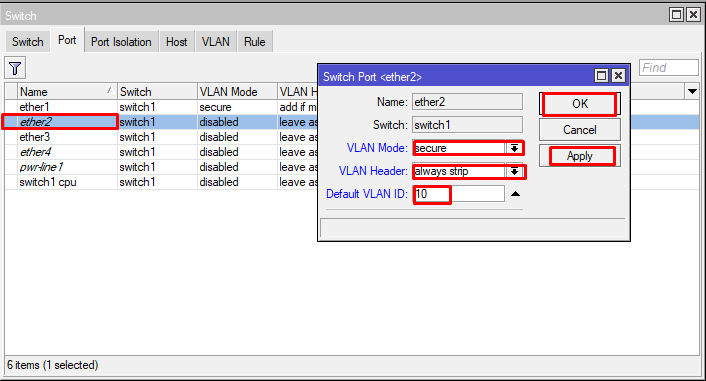Image resolution: width=706 pixels, height=381 pixels.
Task: Collapse the Default VLAN ID field arrow
Action: tap(516, 194)
